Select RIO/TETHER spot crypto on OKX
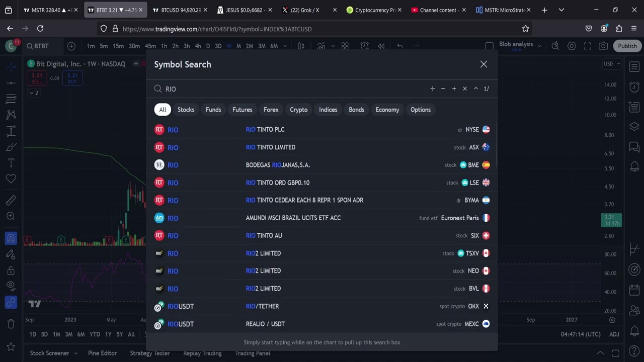Viewport: 644px width, 362px height. pyautogui.click(x=322, y=306)
